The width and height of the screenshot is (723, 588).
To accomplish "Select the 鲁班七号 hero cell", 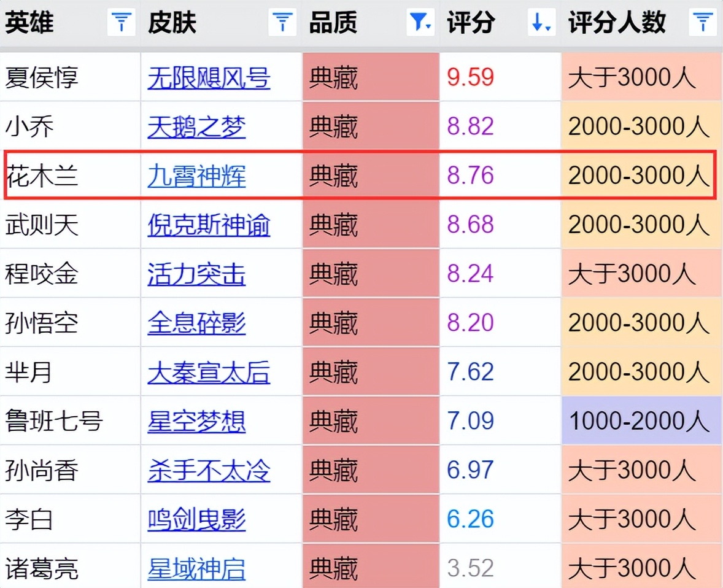I will tap(70, 420).
